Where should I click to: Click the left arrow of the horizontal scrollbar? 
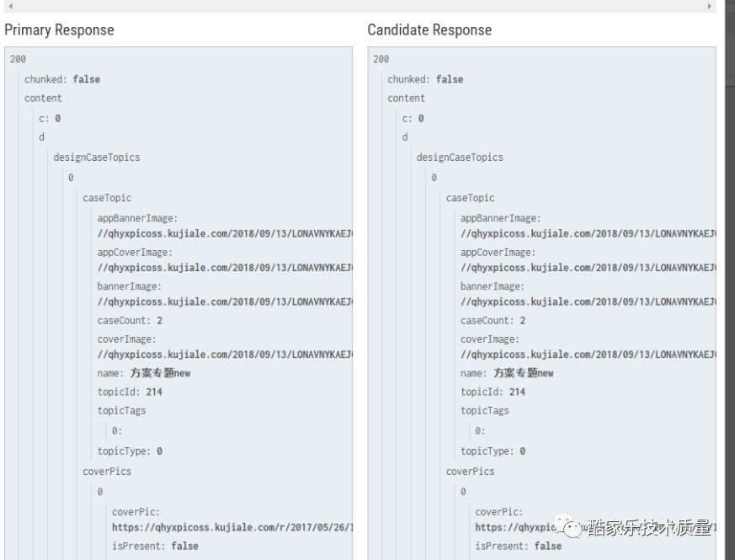pos(10,6)
